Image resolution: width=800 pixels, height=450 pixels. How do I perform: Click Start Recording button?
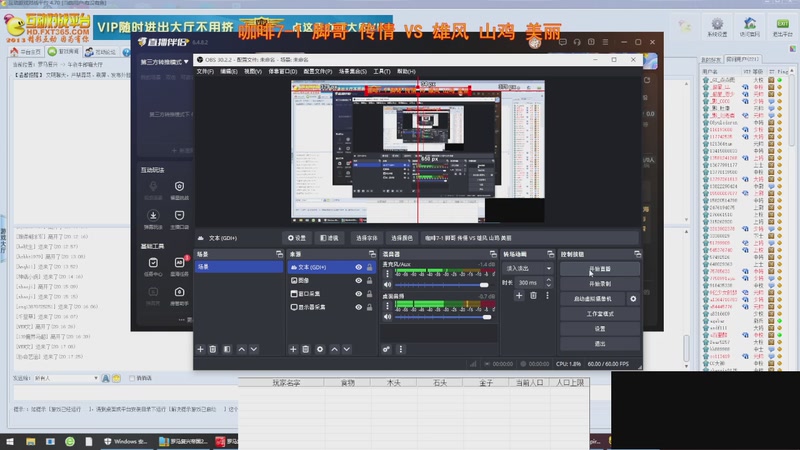tap(599, 284)
